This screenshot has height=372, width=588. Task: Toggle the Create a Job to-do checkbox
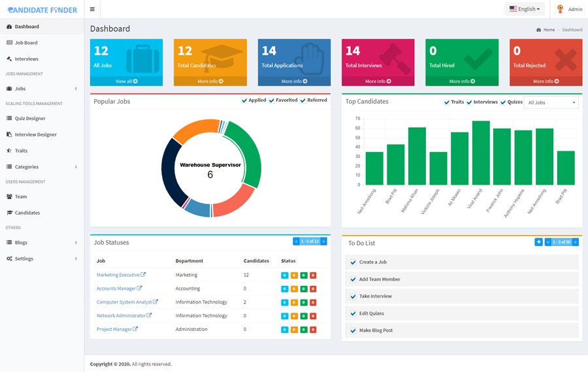[x=353, y=262]
